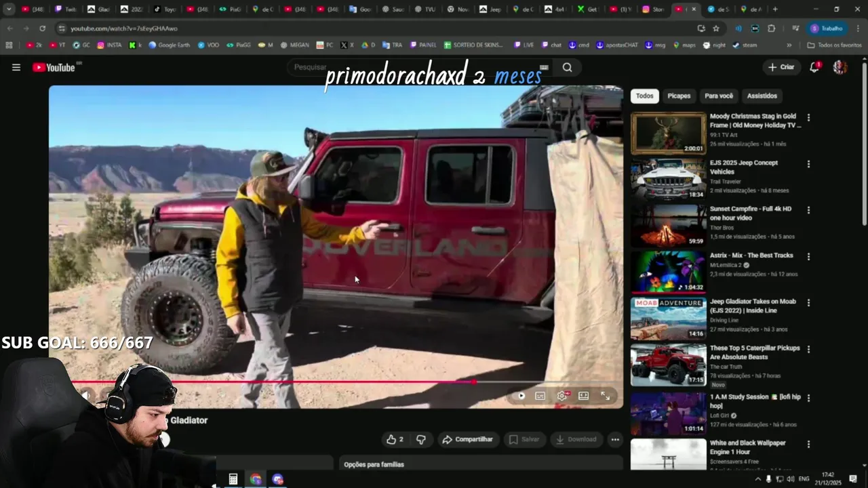Viewport: 868px width, 488px height.
Task: Open the Trabalho profile button
Action: pos(828,28)
